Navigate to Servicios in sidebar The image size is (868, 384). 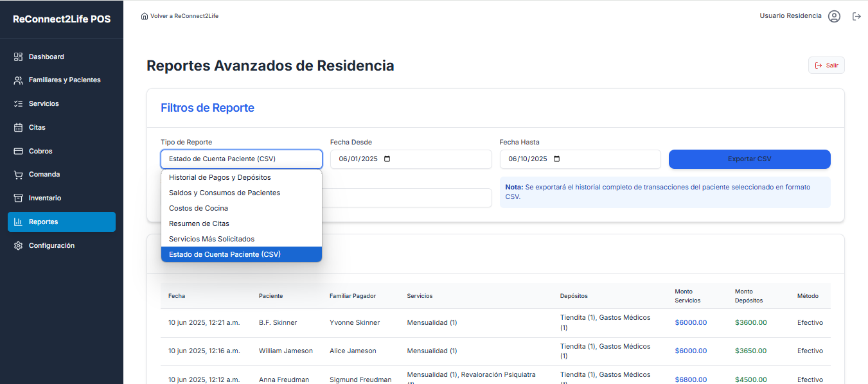(x=62, y=103)
